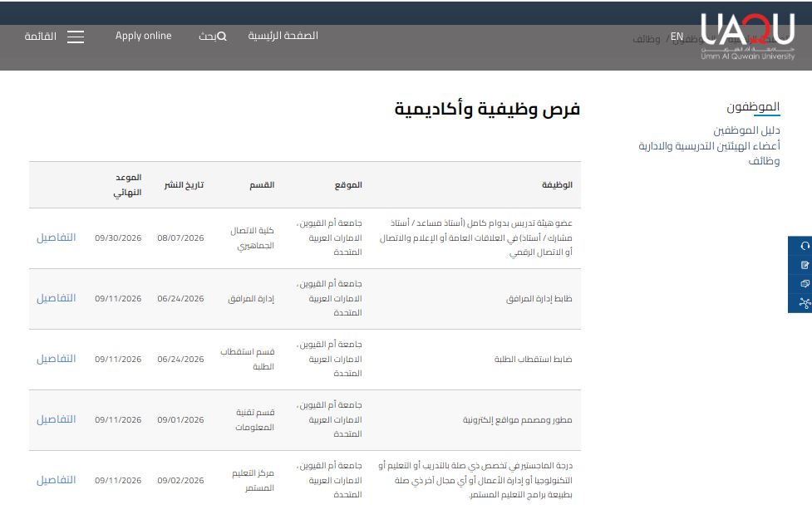
Task: Go to الصفحة الرئيسية home page
Action: tap(283, 36)
